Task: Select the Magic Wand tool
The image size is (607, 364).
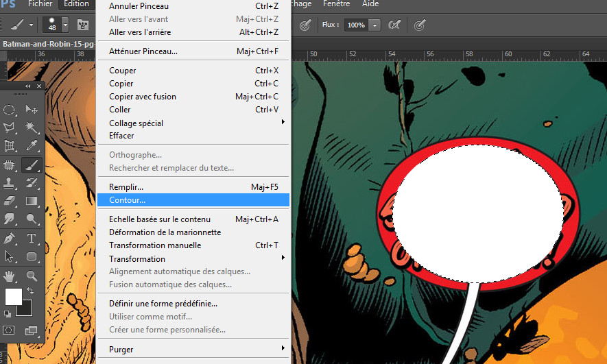Action: tap(32, 128)
